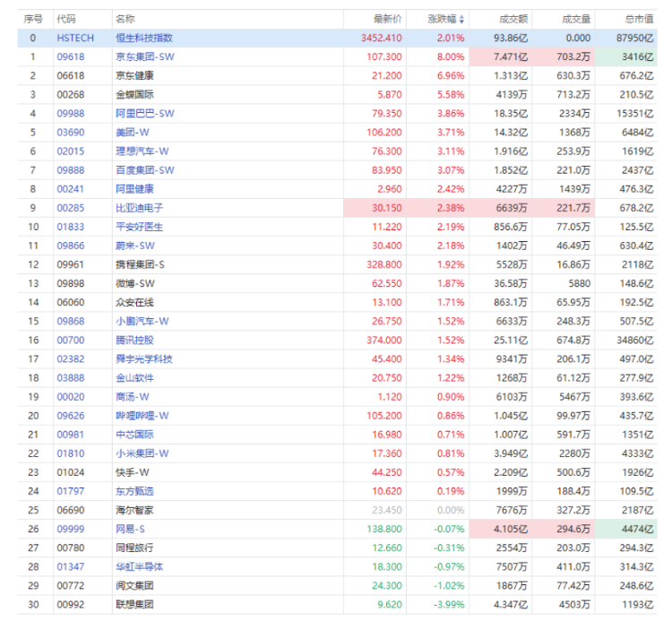Click 海尔智家 unchanged 0.00% value
672x621 pixels.
tap(451, 510)
